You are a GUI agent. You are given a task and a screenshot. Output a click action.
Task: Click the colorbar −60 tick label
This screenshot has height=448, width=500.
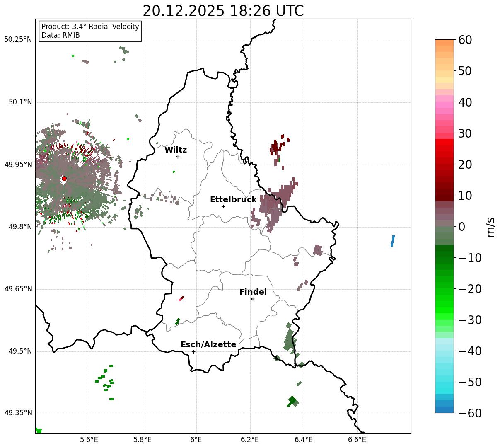pos(470,413)
